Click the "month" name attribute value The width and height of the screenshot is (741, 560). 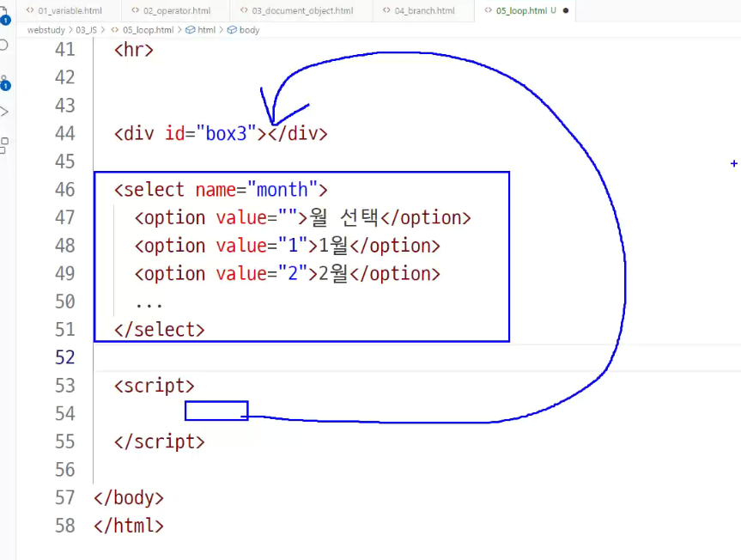tap(282, 190)
